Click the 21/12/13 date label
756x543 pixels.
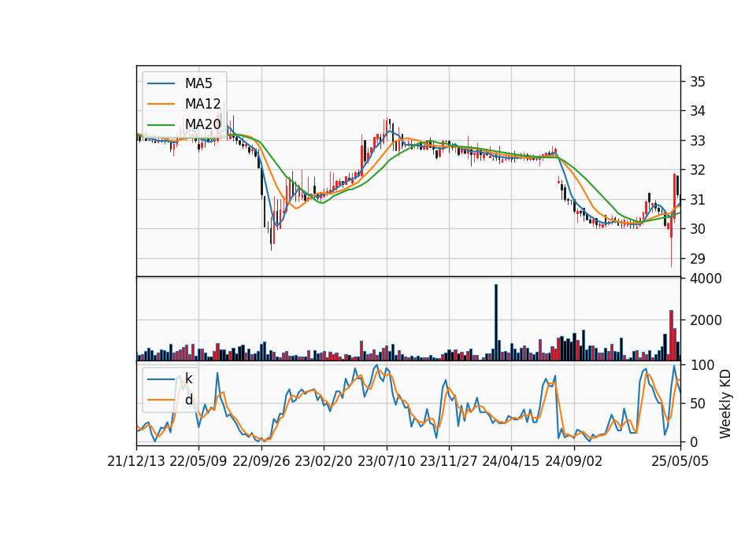coord(136,462)
